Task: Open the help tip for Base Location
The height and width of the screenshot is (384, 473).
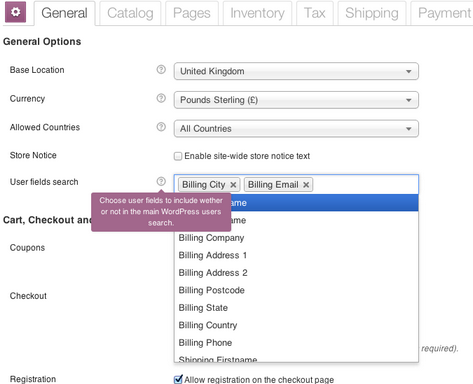Action: 161,69
